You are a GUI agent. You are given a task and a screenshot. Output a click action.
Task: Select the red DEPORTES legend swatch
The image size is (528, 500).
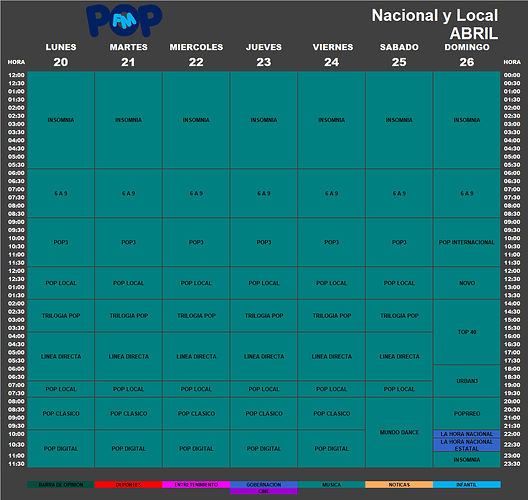point(128,485)
